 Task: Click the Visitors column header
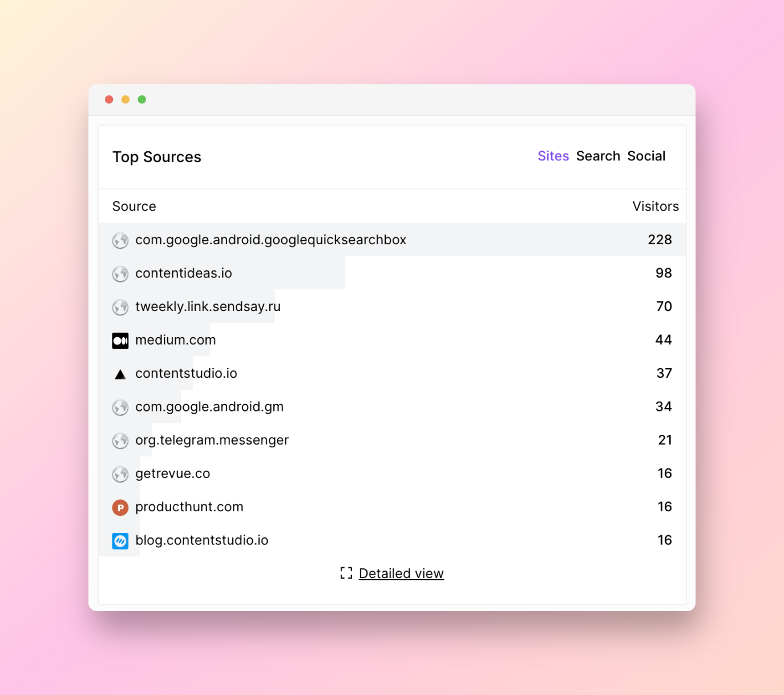pyautogui.click(x=656, y=206)
